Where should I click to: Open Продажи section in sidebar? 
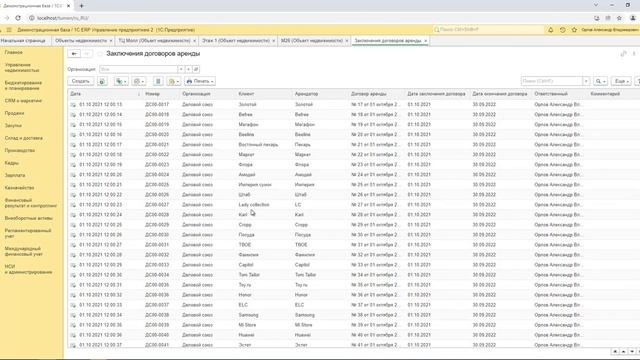click(14, 113)
